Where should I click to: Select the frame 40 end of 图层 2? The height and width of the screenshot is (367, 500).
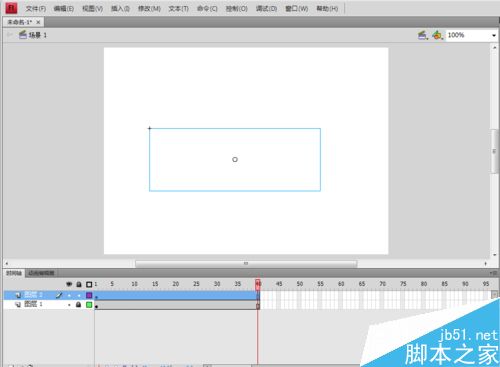point(258,295)
